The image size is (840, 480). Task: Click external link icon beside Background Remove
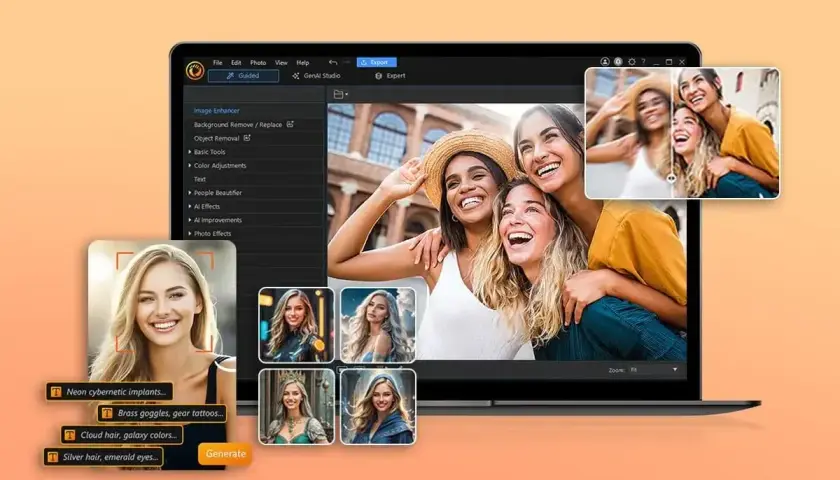[290, 124]
